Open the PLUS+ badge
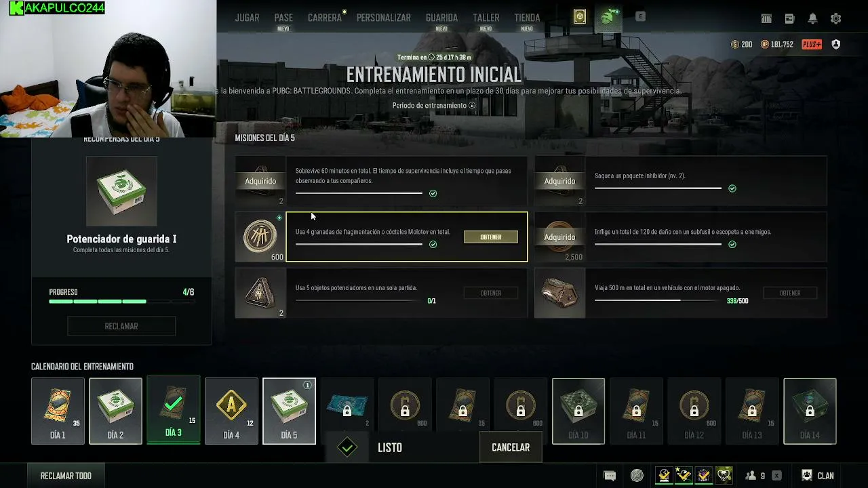The height and width of the screenshot is (488, 868). point(812,45)
